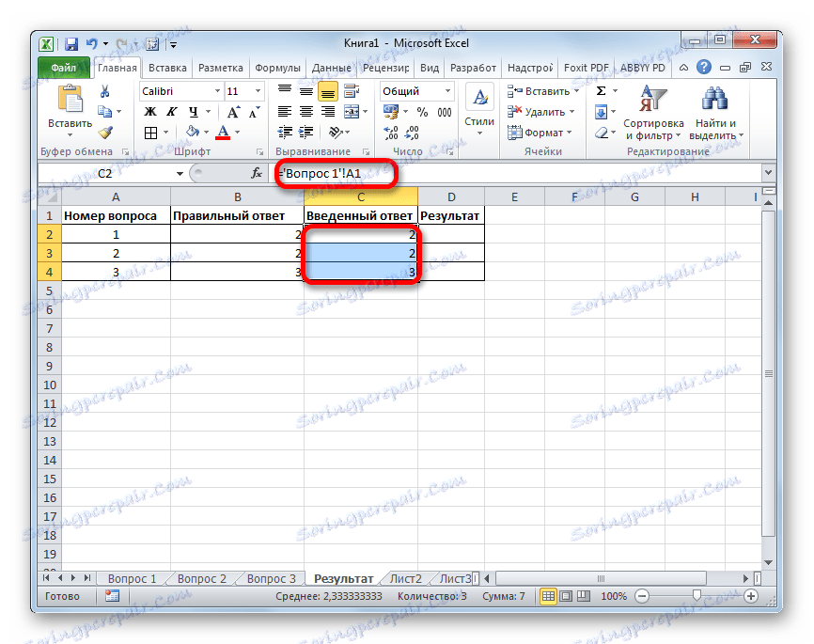Click the Fill down arrow icon
The height and width of the screenshot is (644, 814).
pos(601,112)
